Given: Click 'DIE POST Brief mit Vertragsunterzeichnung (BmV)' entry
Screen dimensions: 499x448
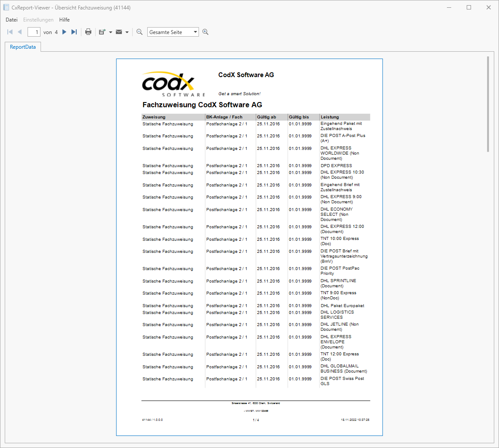Looking at the screenshot, I should 344,256.
